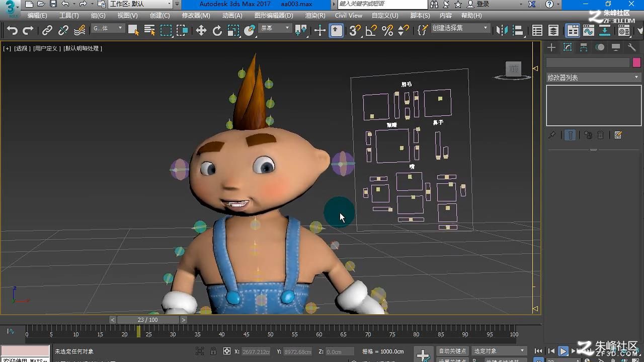The height and width of the screenshot is (362, 644).
Task: Toggle the Selection Lock padlock
Action: pos(213,351)
